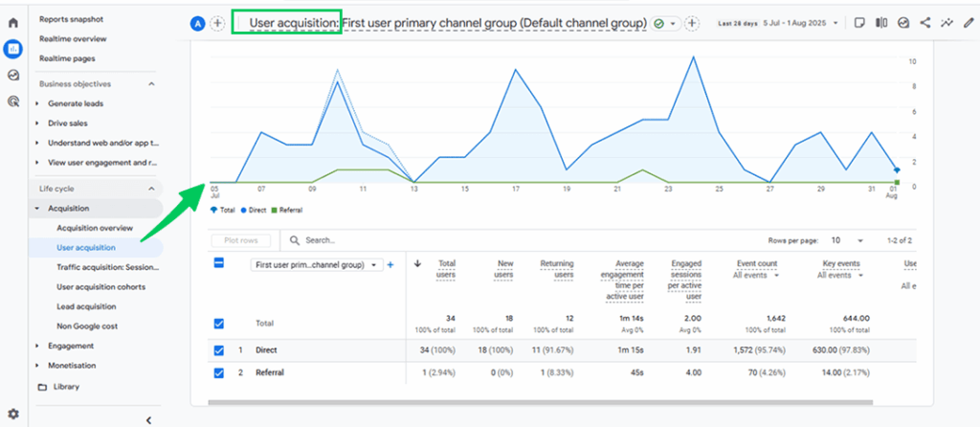Open the date range 5 Jul - 1 Aug 2025 picker
Image resolution: width=980 pixels, height=427 pixels.
point(801,23)
